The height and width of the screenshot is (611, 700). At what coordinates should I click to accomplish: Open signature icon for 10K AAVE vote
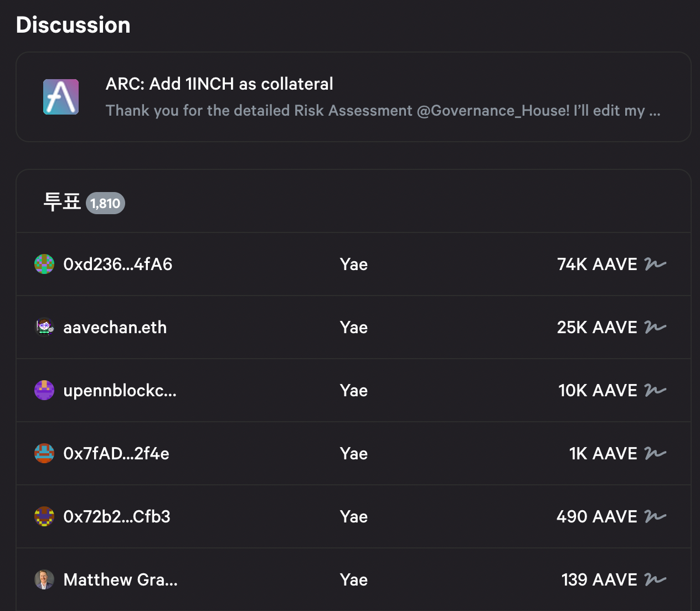pos(655,391)
